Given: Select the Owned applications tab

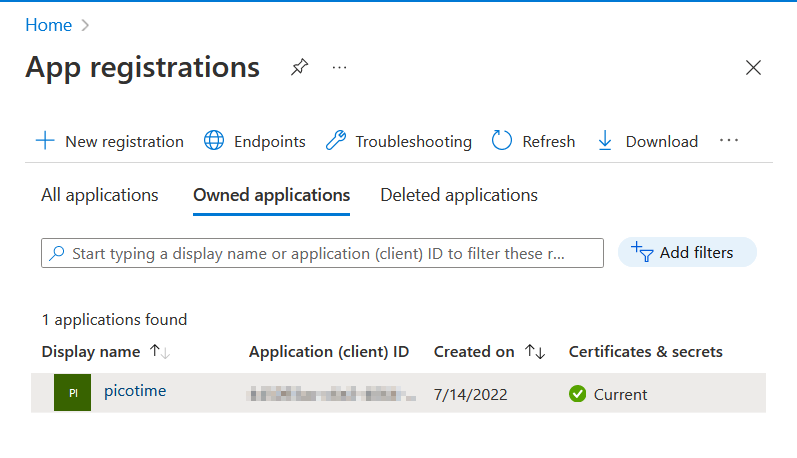Looking at the screenshot, I should click(x=271, y=195).
